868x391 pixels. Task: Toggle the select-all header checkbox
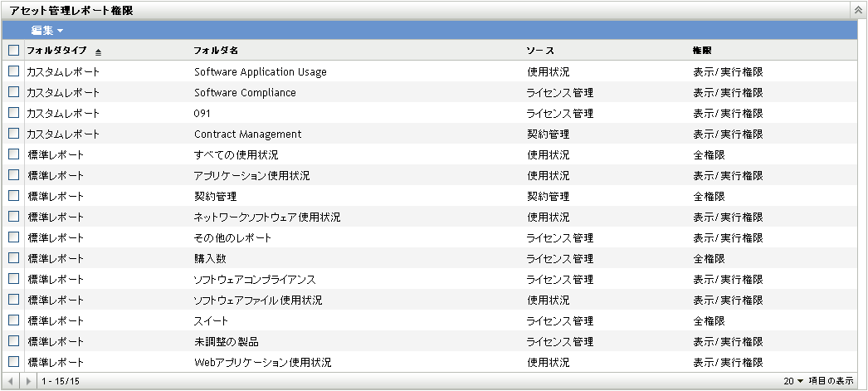pyautogui.click(x=13, y=51)
